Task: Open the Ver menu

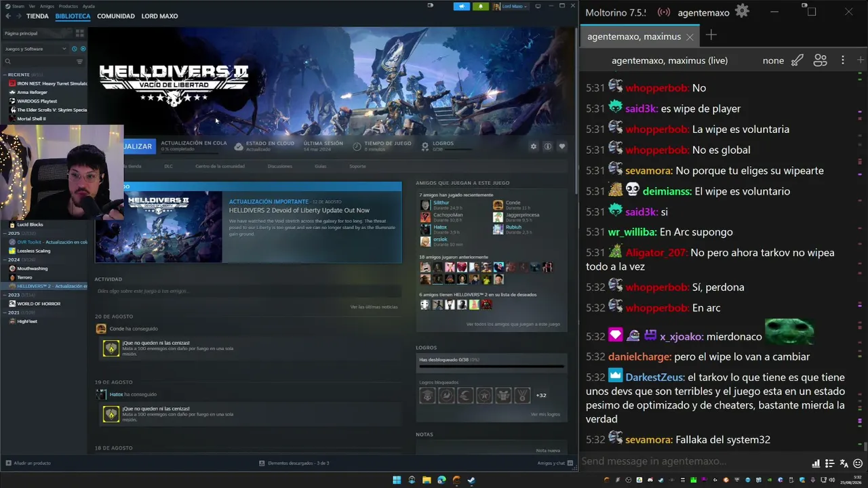Action: tap(32, 6)
